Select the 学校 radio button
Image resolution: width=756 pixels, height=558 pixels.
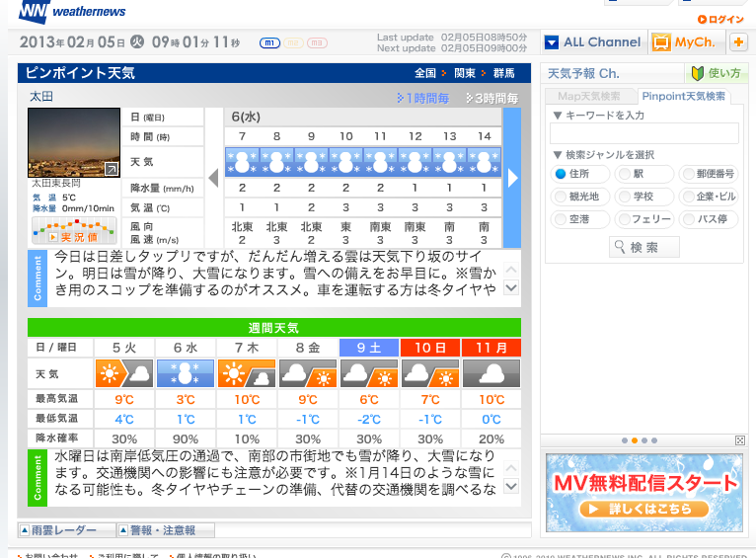(x=625, y=197)
